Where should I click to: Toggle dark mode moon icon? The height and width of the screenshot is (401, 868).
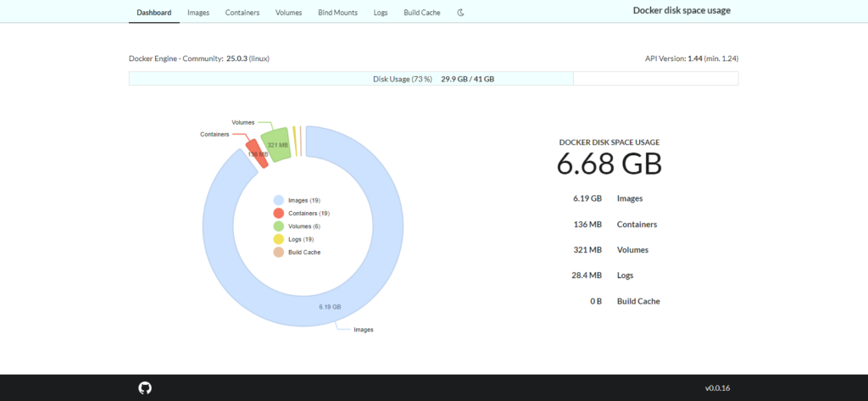tap(460, 12)
